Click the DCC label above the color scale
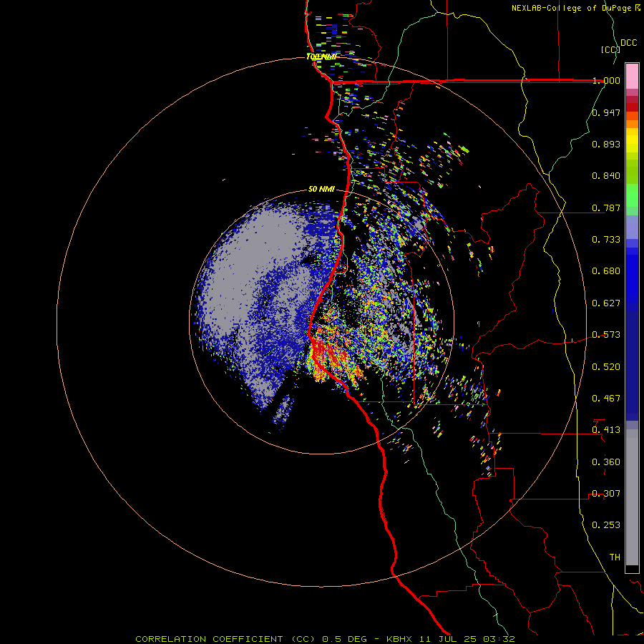The width and height of the screenshot is (644, 644). [x=628, y=43]
